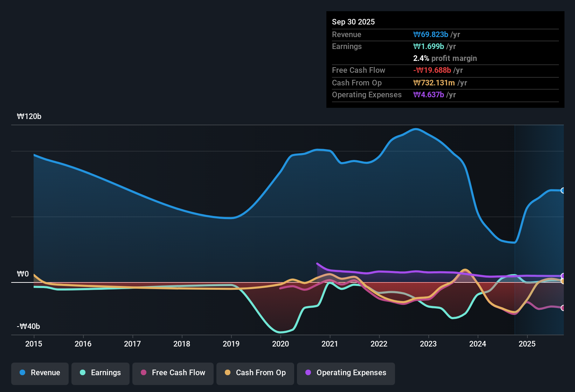This screenshot has width=575, height=392.
Task: Select the 2025 year label on the axis
Action: (x=528, y=344)
